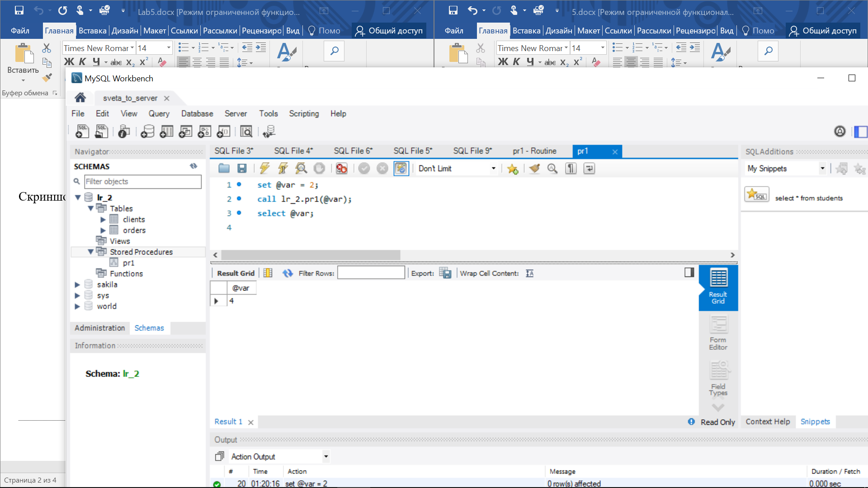Create new function toolbar icon
Viewport: 868px width, 488px height.
[223, 131]
